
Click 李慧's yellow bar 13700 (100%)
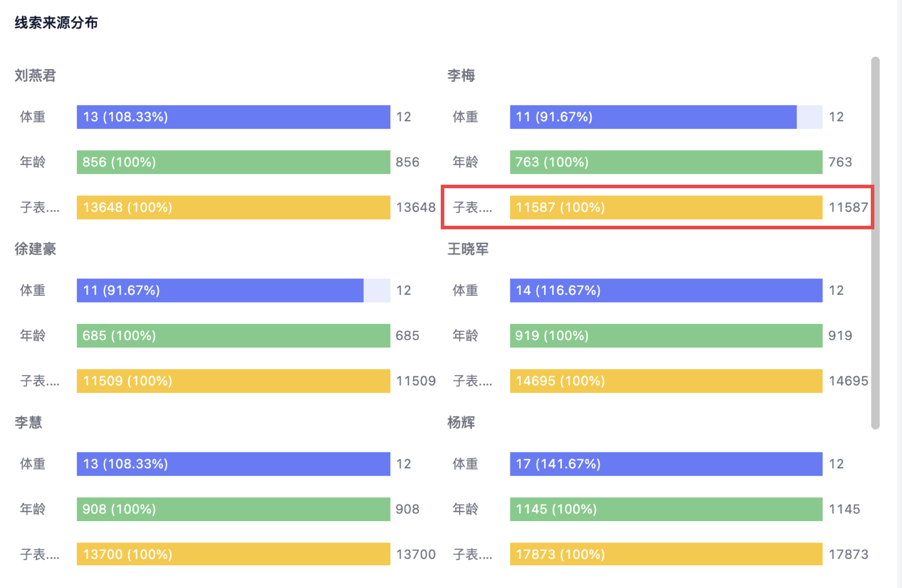[x=233, y=554]
